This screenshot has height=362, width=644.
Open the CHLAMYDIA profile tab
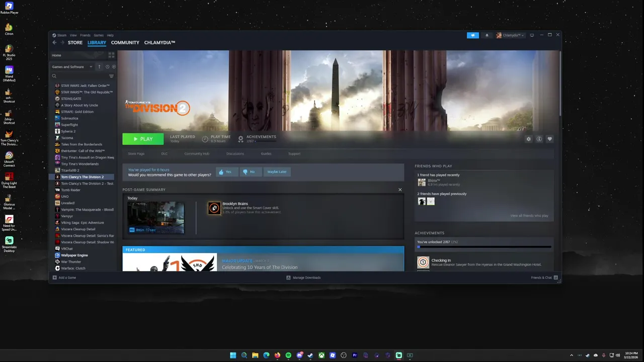[159, 43]
